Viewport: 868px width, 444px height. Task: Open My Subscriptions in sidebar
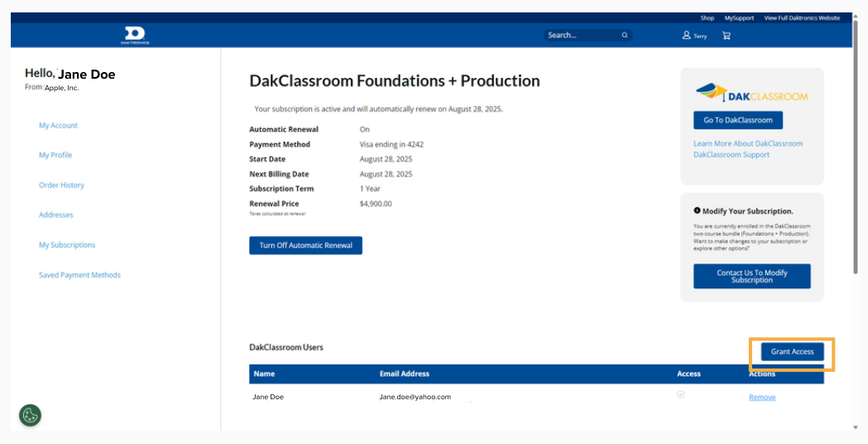coord(67,245)
